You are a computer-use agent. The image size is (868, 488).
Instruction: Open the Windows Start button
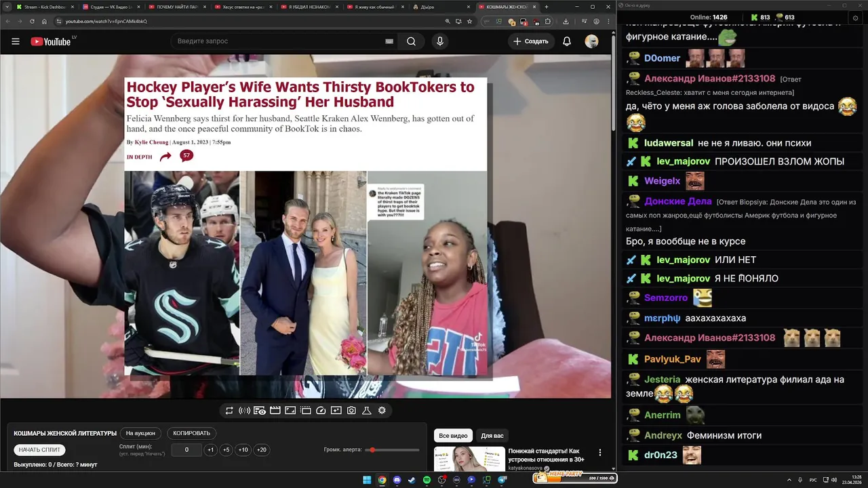(367, 480)
